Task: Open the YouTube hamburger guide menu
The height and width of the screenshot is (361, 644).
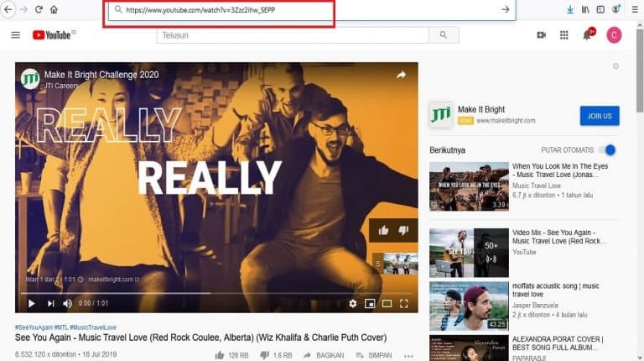Action: point(15,34)
